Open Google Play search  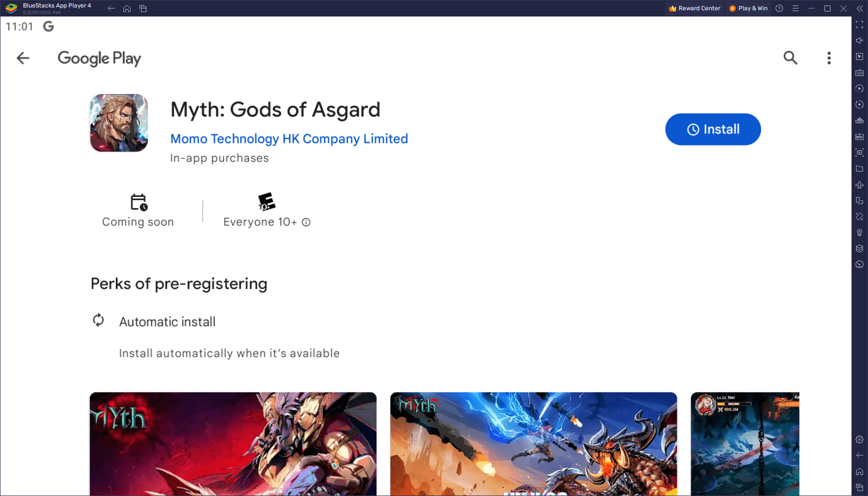(x=790, y=58)
